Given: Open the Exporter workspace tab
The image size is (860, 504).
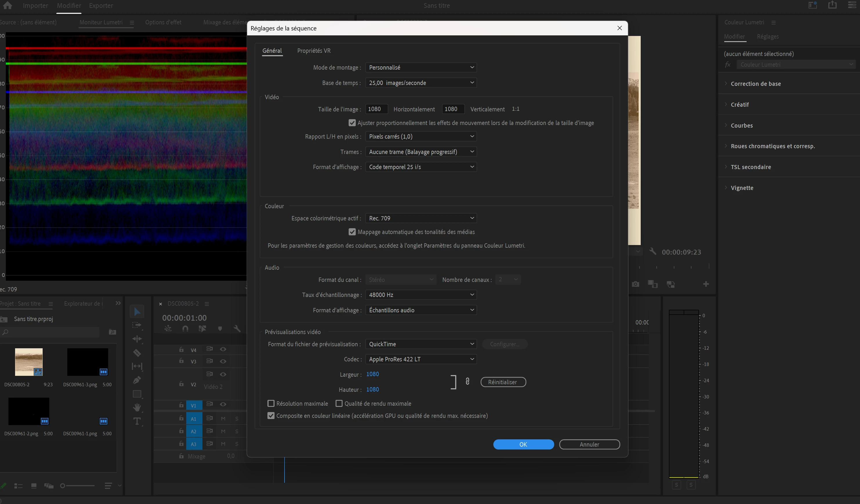Looking at the screenshot, I should (x=101, y=6).
